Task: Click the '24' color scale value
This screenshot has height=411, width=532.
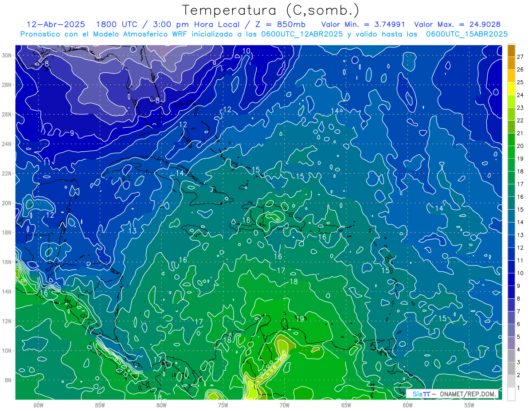Action: point(520,95)
